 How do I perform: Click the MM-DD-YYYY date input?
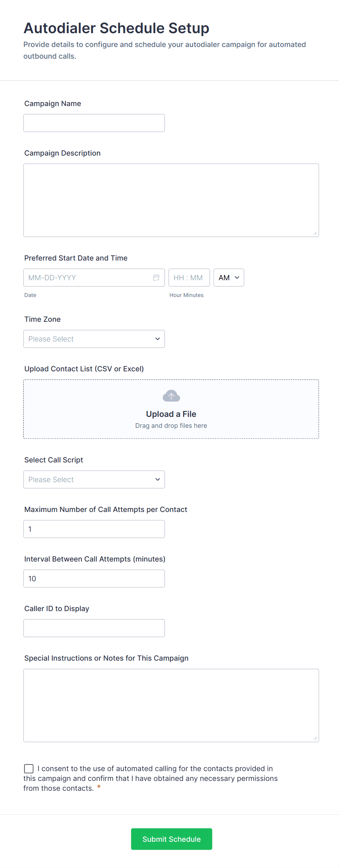(x=87, y=278)
